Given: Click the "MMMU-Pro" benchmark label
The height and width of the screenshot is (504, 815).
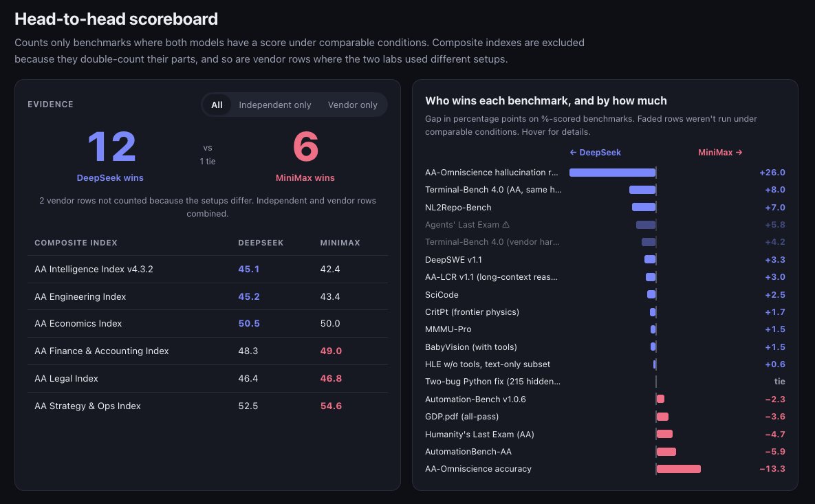Looking at the screenshot, I should (x=448, y=329).
